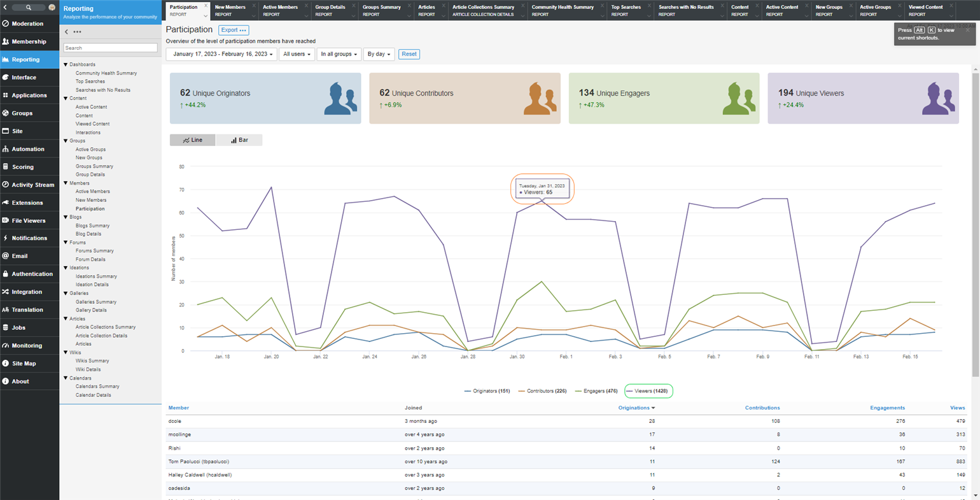Open the In all groups dropdown
Viewport: 980px width, 500px height.
click(x=339, y=54)
